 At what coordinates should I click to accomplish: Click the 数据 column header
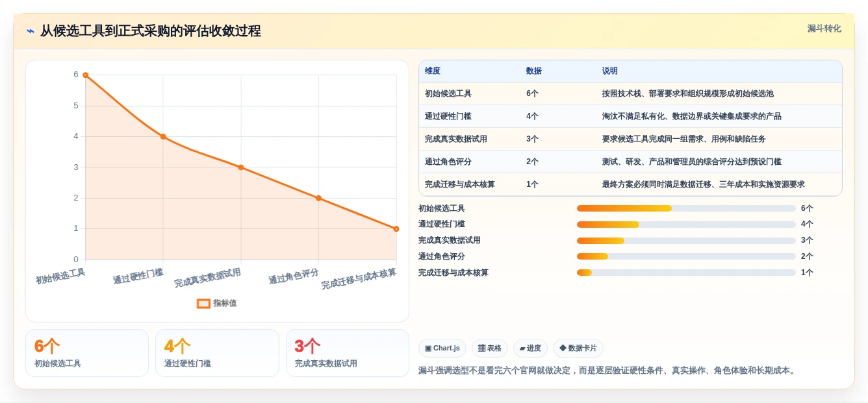tap(534, 71)
